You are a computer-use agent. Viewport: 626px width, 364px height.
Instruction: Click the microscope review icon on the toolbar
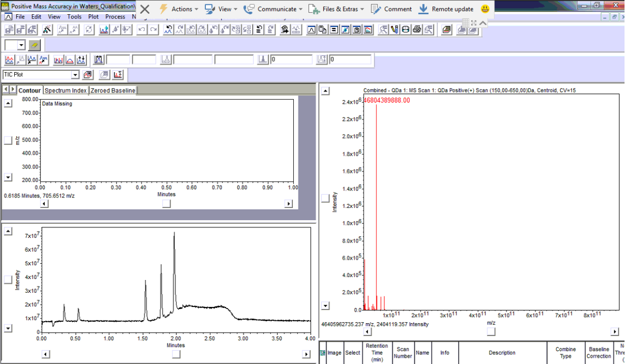point(382,29)
